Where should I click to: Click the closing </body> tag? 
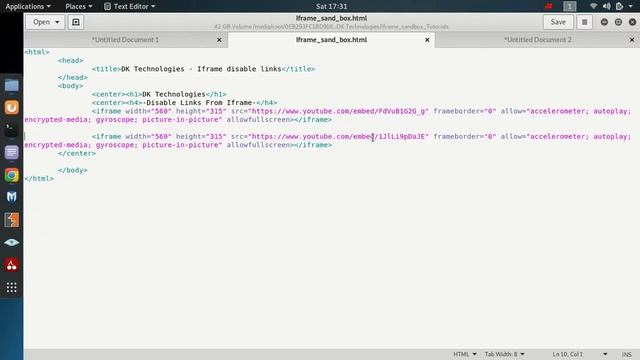pos(73,170)
